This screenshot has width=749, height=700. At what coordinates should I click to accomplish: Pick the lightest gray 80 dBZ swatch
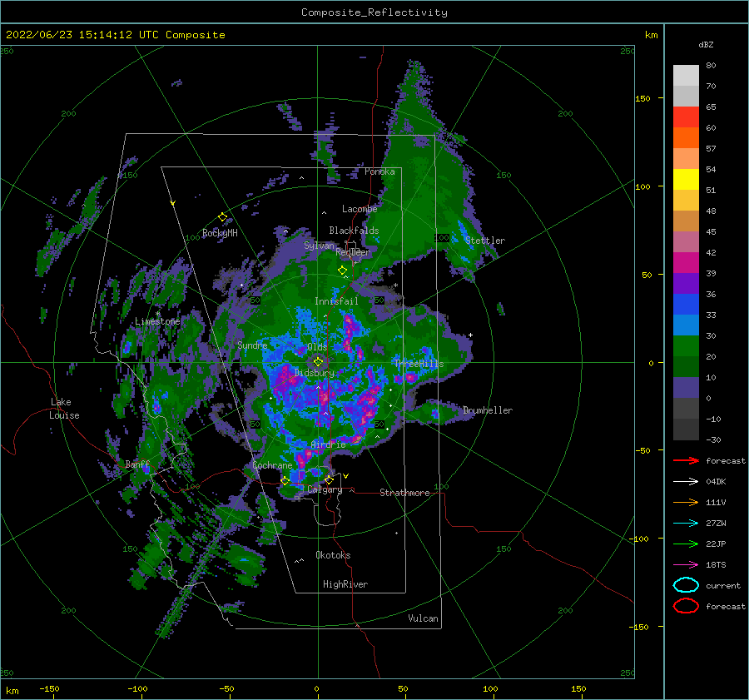686,76
